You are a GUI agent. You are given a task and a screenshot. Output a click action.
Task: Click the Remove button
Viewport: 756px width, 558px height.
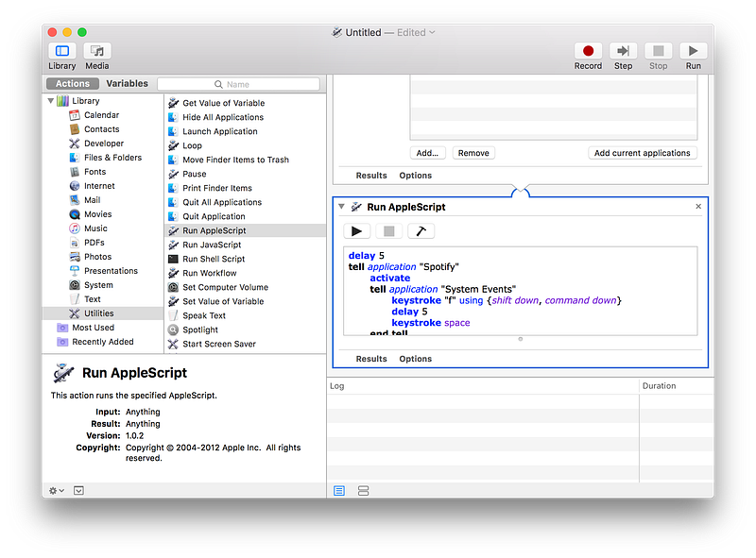pos(473,153)
